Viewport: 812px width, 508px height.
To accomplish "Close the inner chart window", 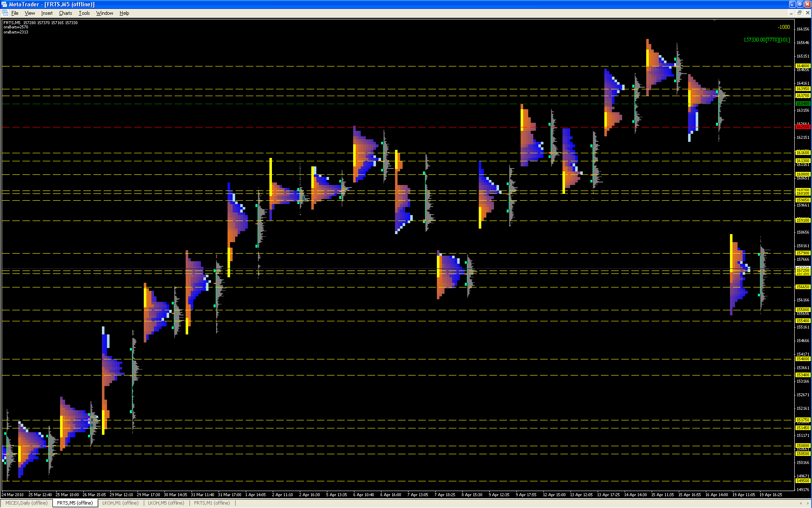I will click(807, 13).
